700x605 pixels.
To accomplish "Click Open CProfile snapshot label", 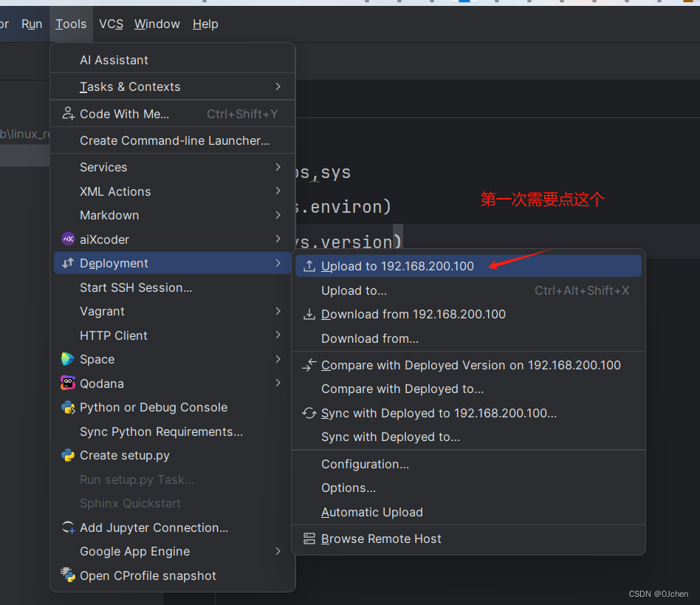I will point(148,575).
